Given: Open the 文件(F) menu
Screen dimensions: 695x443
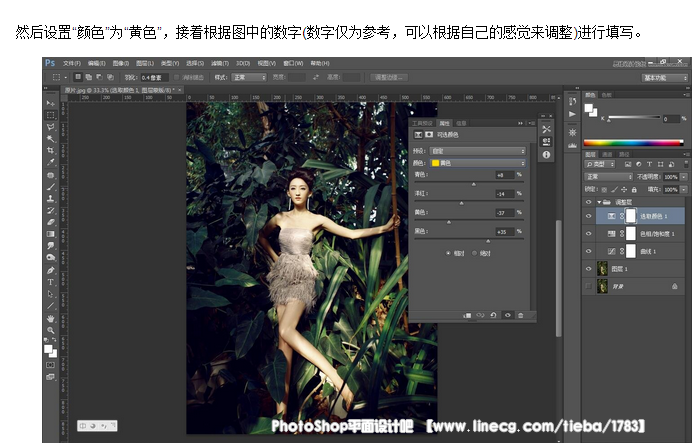Looking at the screenshot, I should click(72, 63).
